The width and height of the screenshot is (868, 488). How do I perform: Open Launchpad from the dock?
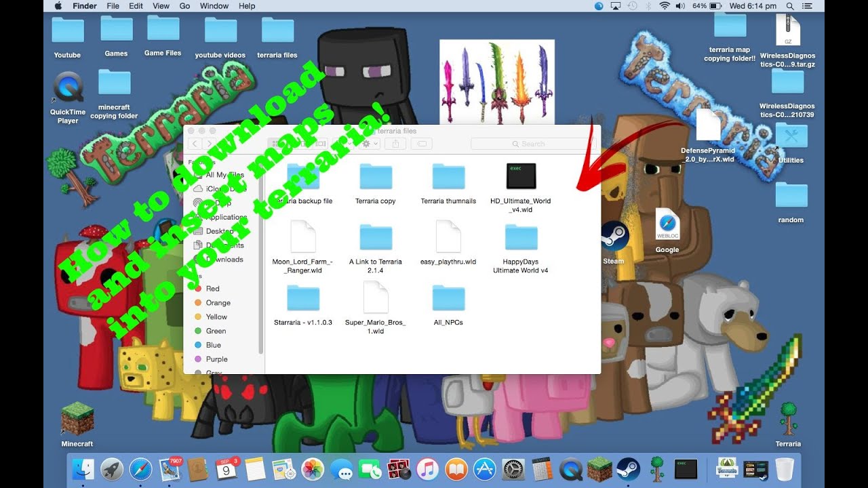tap(112, 469)
